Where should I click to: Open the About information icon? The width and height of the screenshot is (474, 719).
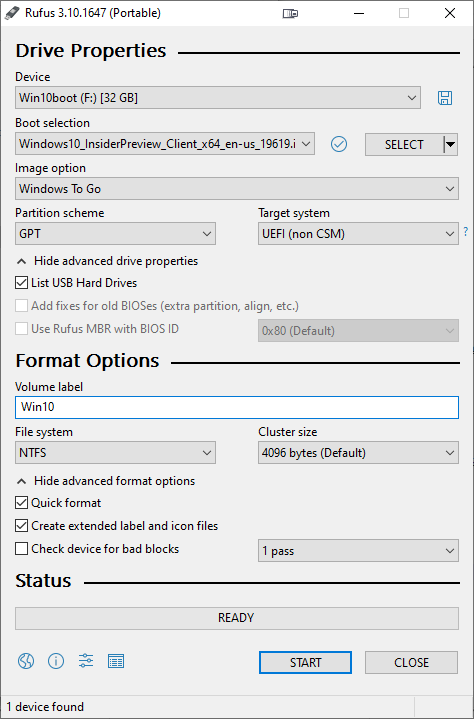(x=56, y=661)
